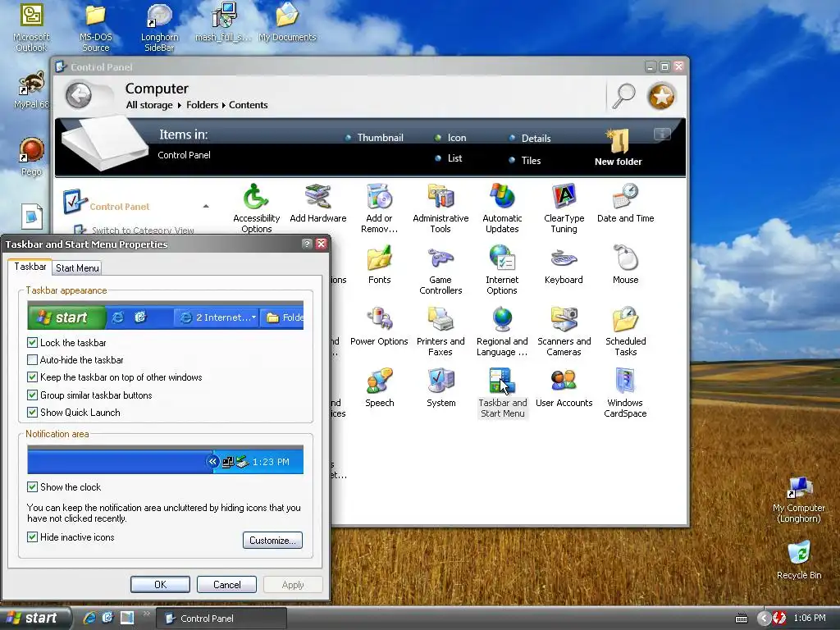Click Contents breadcrumb
Screen dimensions: 840x630
point(248,105)
